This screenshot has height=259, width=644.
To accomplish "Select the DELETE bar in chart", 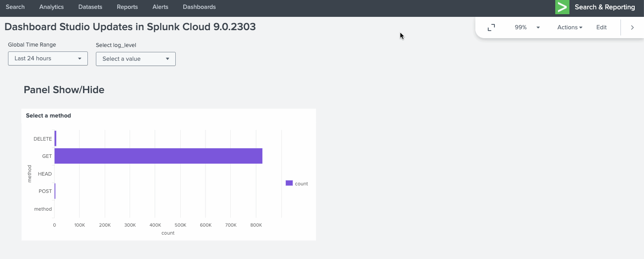I will (x=55, y=138).
